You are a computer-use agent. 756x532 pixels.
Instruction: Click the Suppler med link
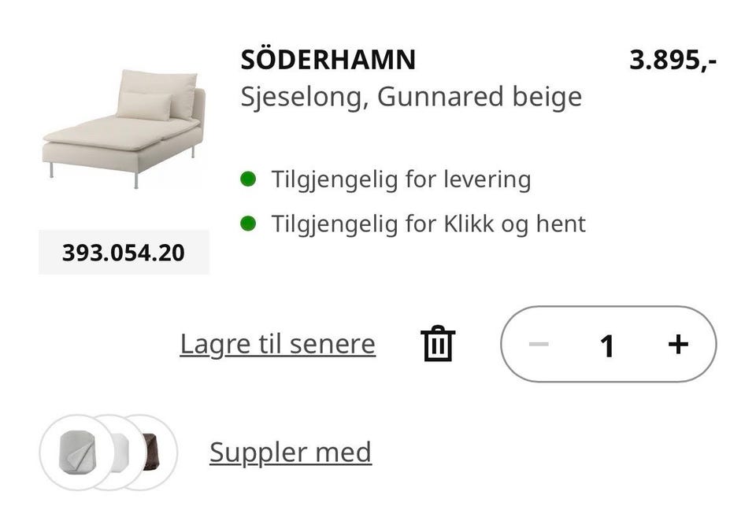pos(290,452)
